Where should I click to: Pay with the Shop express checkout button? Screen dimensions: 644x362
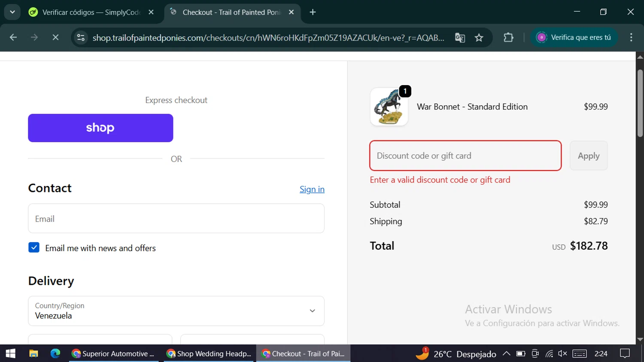click(x=100, y=128)
